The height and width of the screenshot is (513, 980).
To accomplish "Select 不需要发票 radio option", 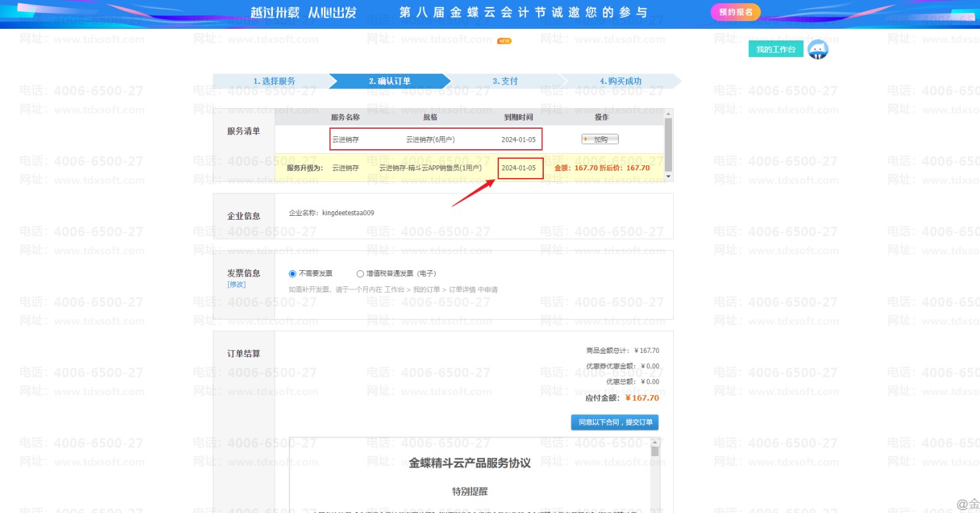I will (293, 273).
